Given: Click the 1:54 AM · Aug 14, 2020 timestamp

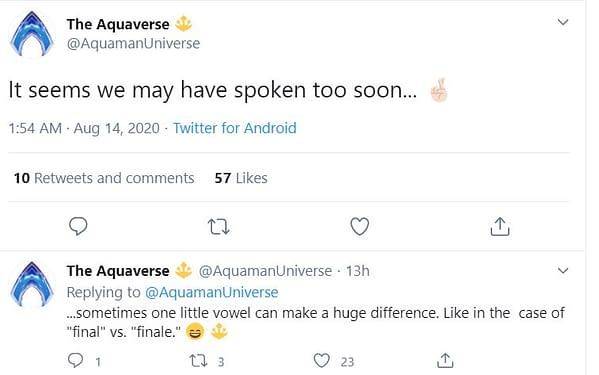Looking at the screenshot, I should point(84,128).
